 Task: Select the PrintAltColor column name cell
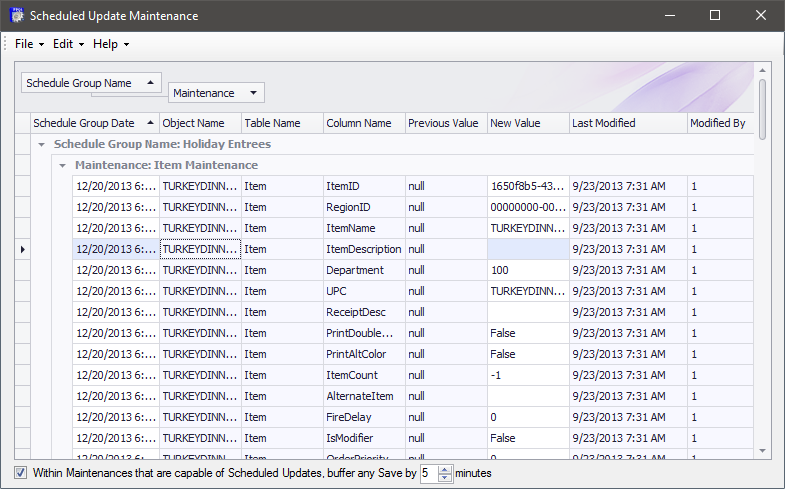click(364, 354)
